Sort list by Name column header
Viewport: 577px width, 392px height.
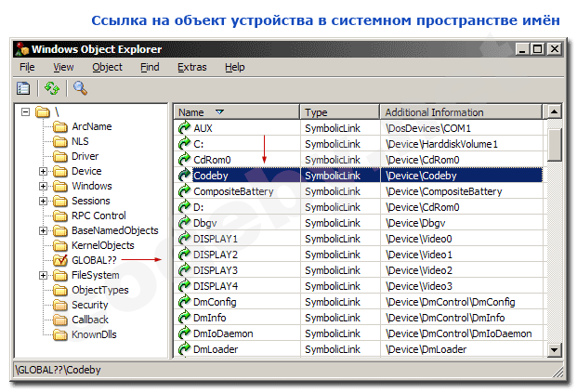pyautogui.click(x=237, y=111)
